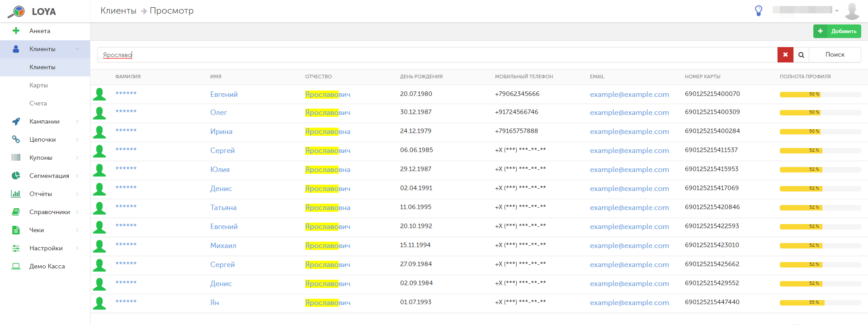Expand the Цепочки menu chevron
The image size is (868, 325).
coord(77,139)
